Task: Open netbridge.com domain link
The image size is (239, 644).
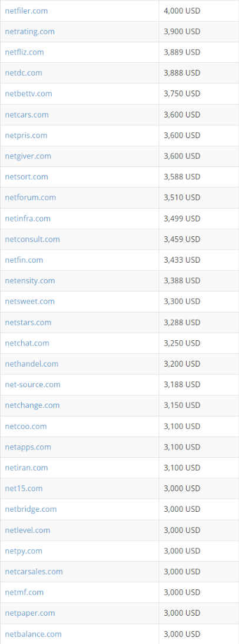Action: (x=31, y=509)
